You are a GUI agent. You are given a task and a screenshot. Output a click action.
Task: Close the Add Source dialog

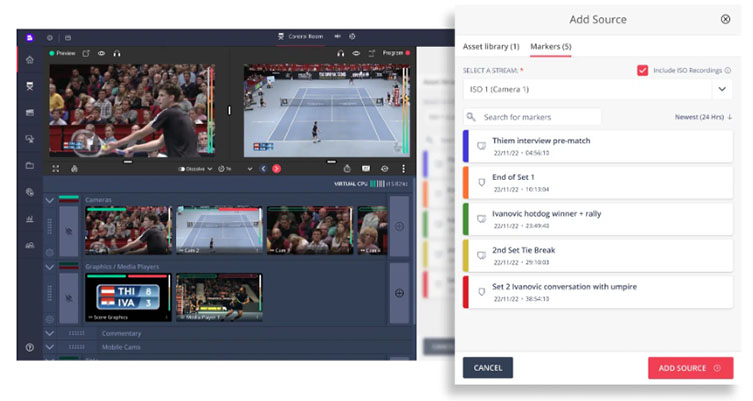(x=725, y=19)
